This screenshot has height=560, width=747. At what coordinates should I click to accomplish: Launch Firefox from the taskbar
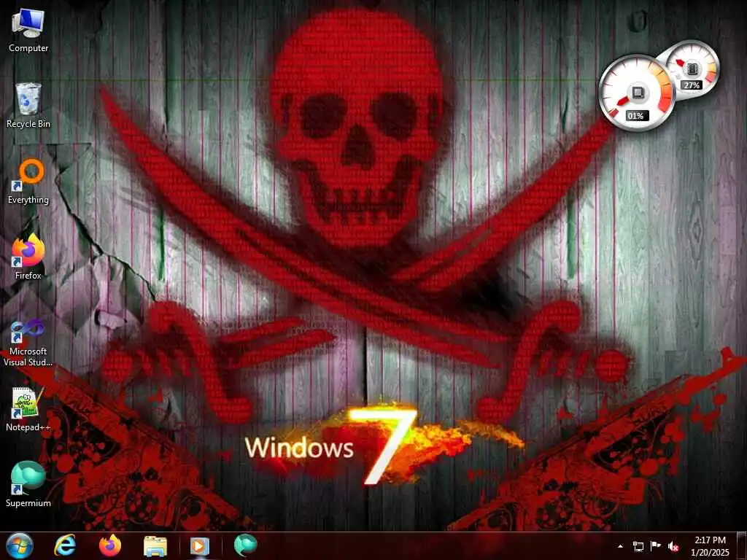pos(110,545)
